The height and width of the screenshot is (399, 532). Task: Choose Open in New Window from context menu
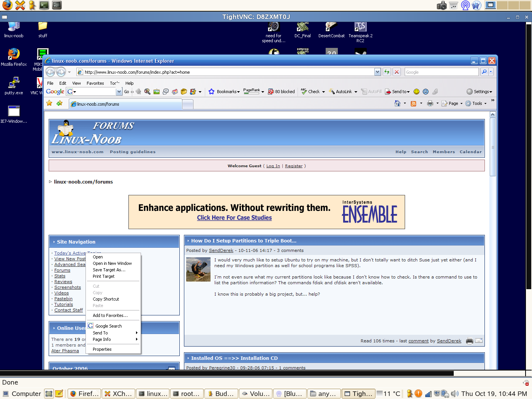pos(112,263)
